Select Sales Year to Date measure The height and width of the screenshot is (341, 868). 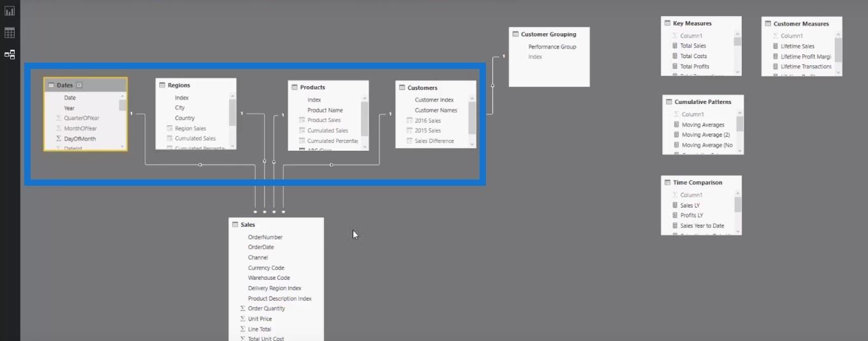pos(702,225)
